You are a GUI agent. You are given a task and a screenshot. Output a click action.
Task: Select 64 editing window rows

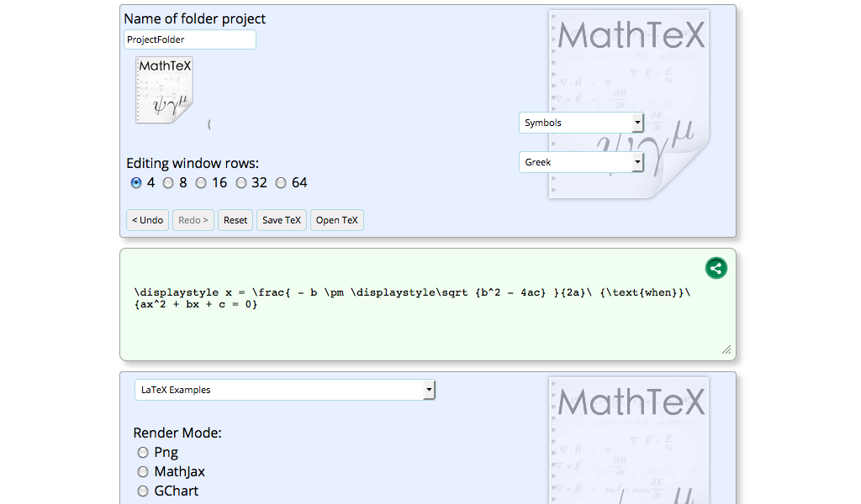pos(281,182)
